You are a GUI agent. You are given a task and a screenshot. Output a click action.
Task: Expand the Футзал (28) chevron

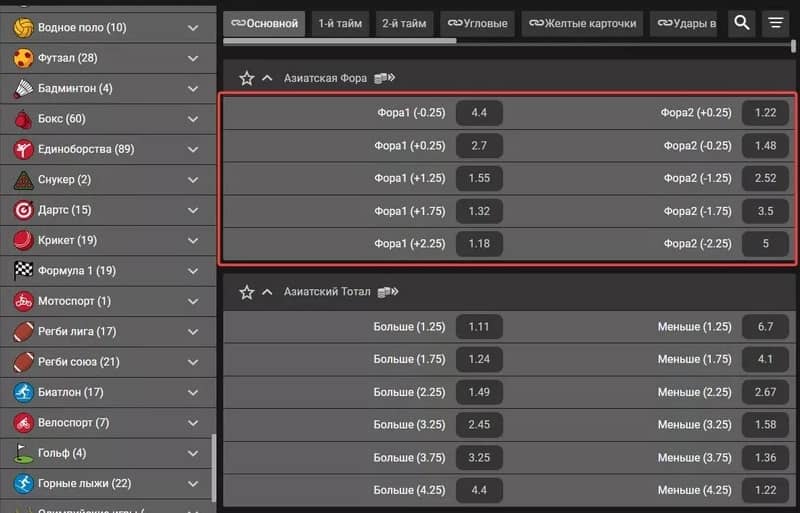point(193,58)
